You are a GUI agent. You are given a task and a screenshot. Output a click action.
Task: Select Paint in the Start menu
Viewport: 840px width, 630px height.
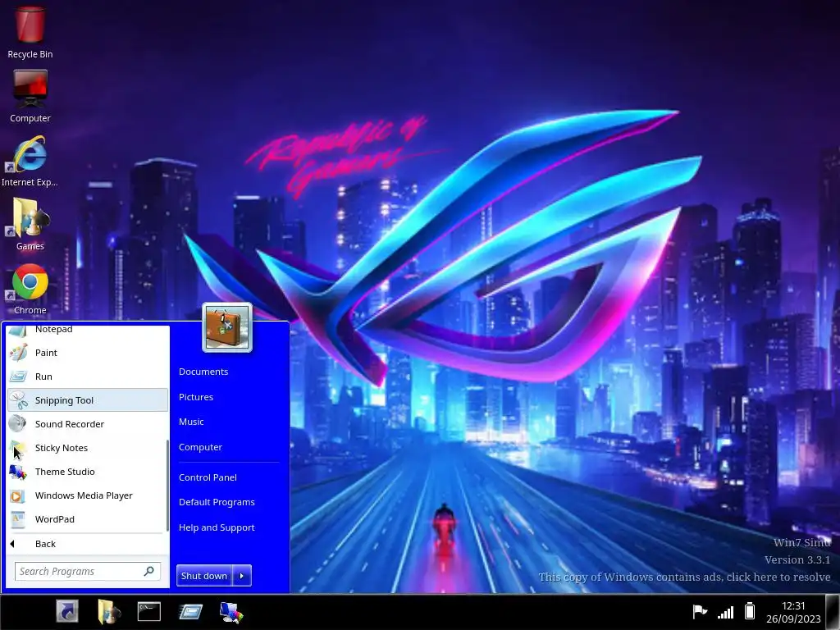tap(88, 353)
